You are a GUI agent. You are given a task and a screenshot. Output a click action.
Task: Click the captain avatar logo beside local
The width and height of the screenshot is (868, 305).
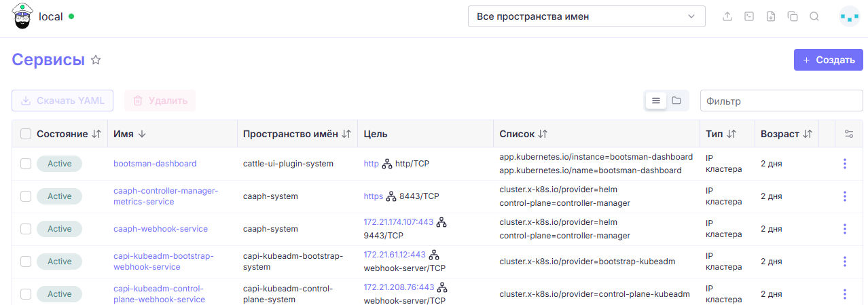pos(22,16)
